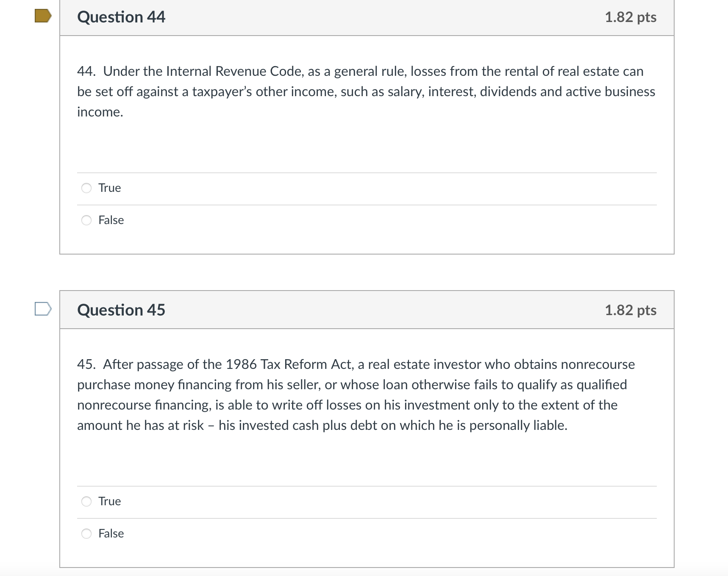This screenshot has width=728, height=576.
Task: Click the Question 45 title
Action: click(x=121, y=310)
